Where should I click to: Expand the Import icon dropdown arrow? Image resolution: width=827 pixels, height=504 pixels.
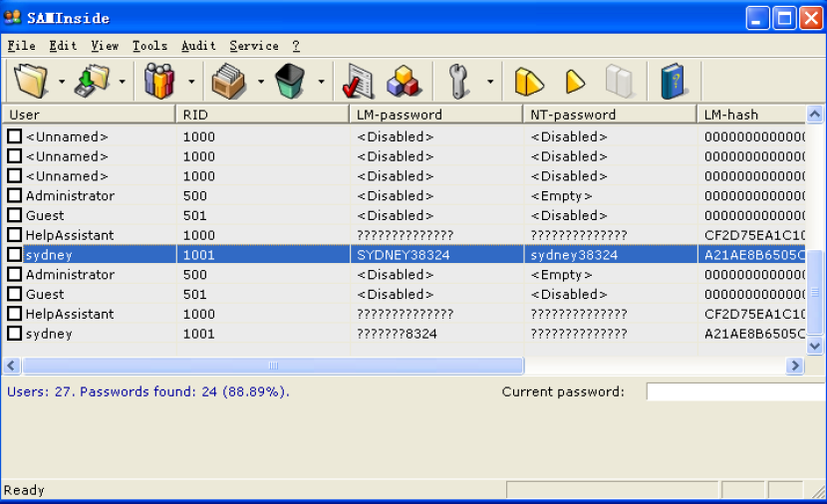122,82
